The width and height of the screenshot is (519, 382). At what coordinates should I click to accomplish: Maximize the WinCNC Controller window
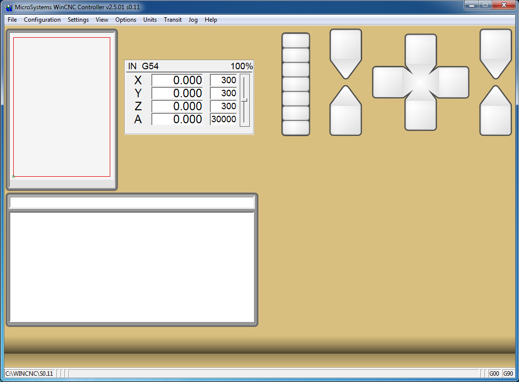(485, 5)
